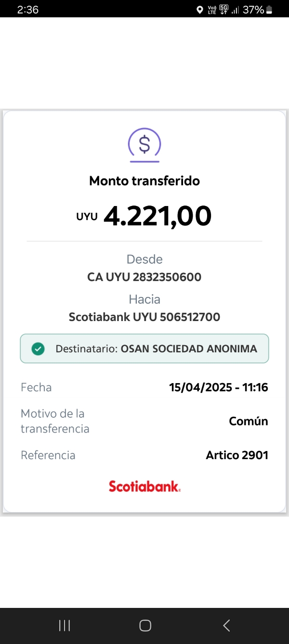Screen dimensions: 289x644
Task: Tap the 5G network status icon
Action: pyautogui.click(x=224, y=10)
